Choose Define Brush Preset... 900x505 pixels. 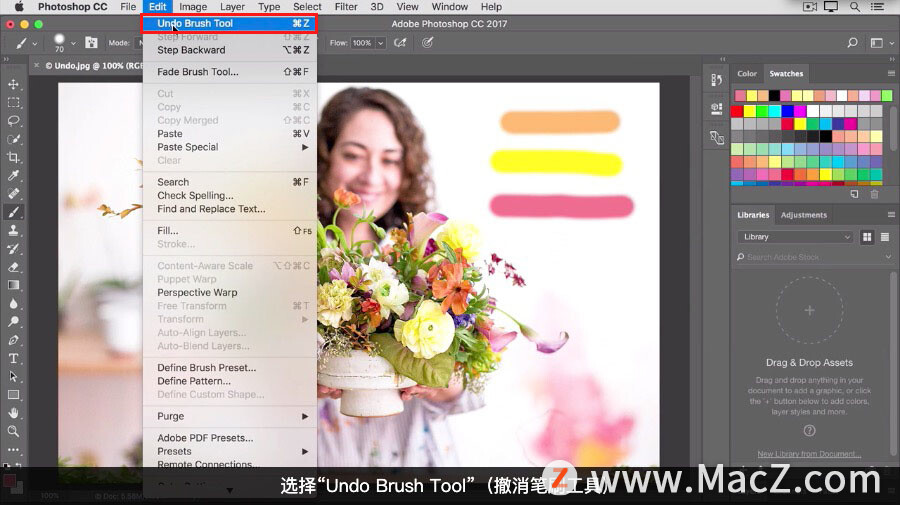(230, 368)
